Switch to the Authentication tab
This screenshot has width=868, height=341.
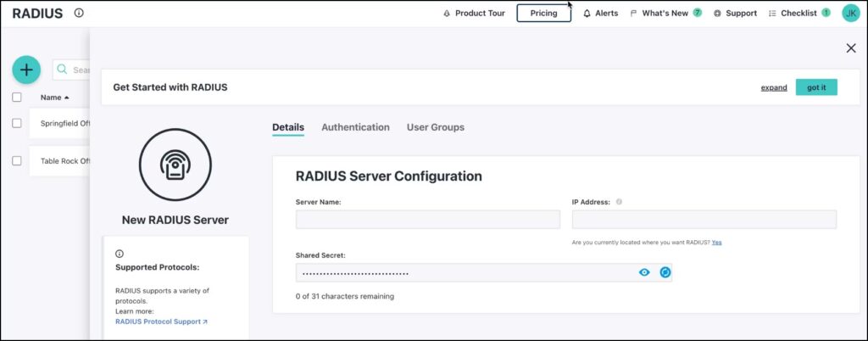pyautogui.click(x=355, y=127)
